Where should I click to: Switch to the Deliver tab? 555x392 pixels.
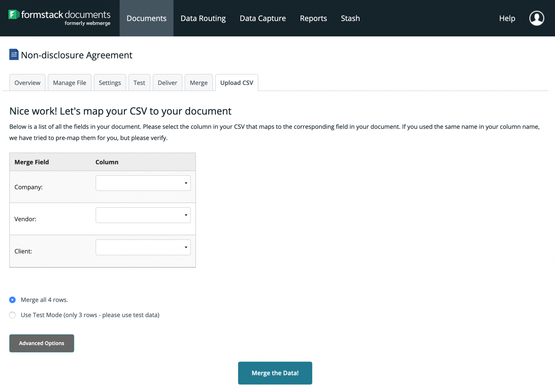(x=167, y=83)
